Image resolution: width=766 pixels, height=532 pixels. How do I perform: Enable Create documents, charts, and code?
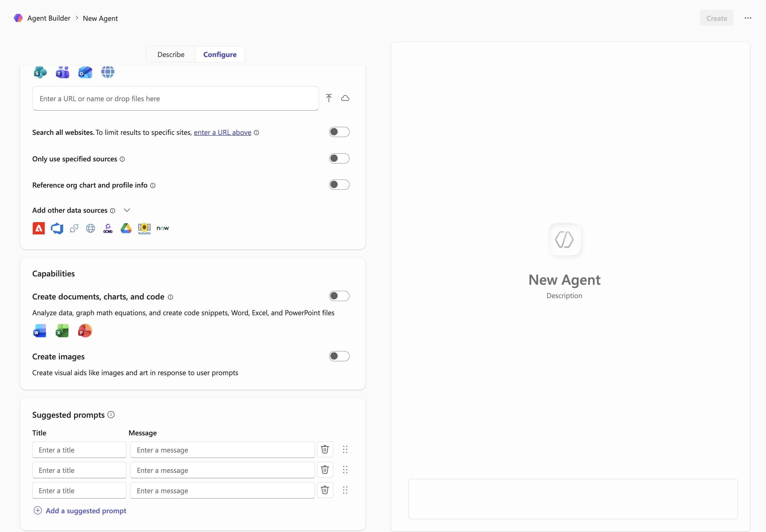point(339,296)
